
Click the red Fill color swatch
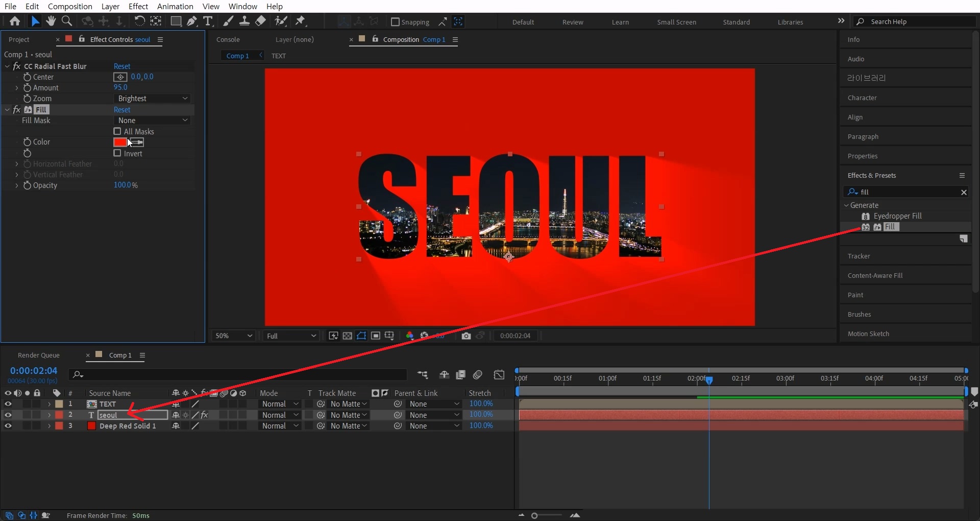120,142
